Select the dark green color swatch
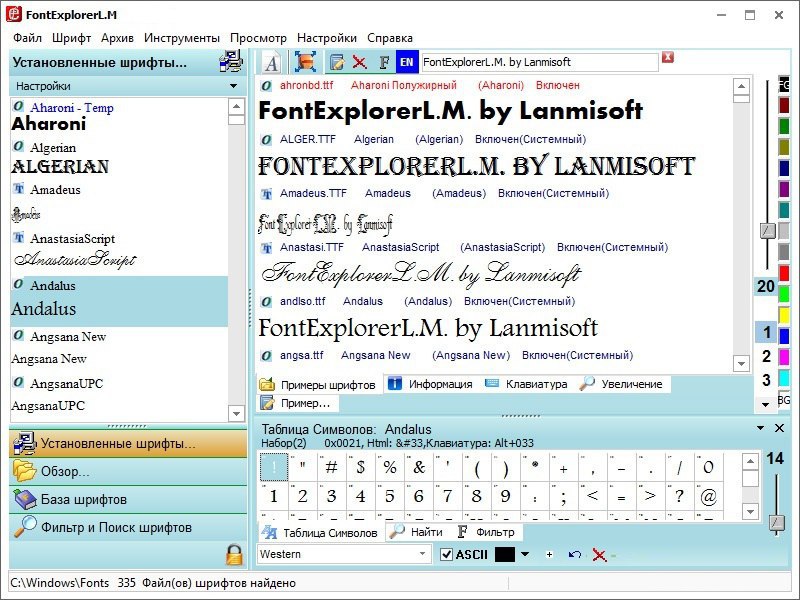The image size is (800, 600). (784, 126)
